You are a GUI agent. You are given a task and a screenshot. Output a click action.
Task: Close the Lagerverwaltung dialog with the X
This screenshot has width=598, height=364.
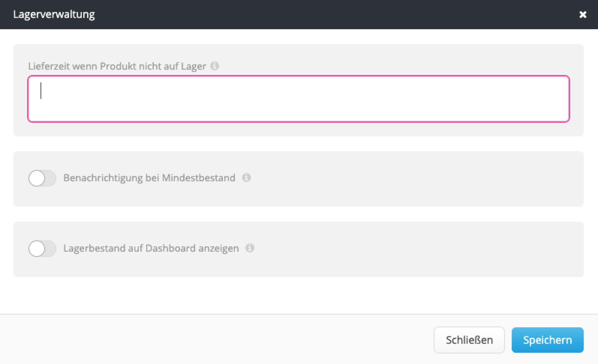point(582,15)
